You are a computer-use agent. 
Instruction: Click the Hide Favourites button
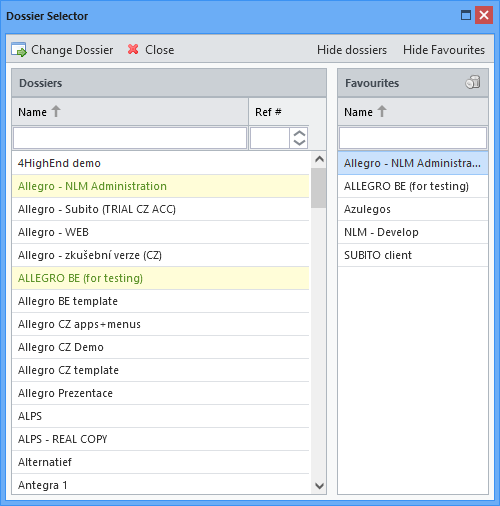444,50
